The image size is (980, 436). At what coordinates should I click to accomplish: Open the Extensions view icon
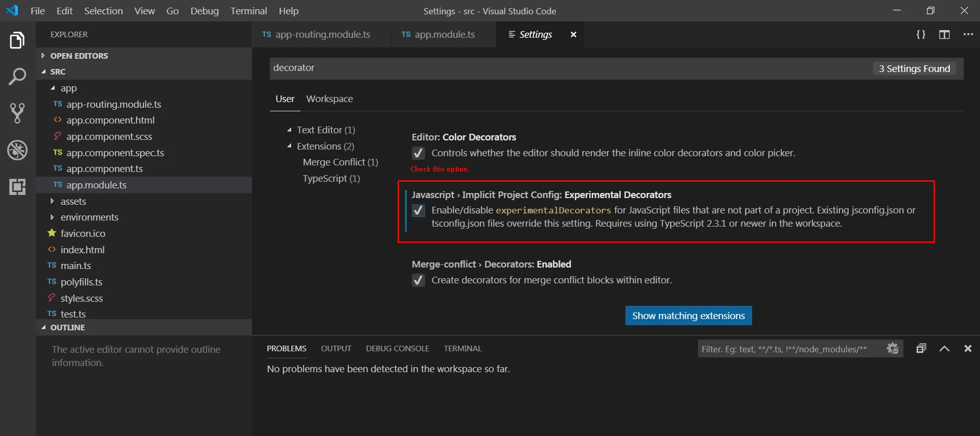(17, 187)
